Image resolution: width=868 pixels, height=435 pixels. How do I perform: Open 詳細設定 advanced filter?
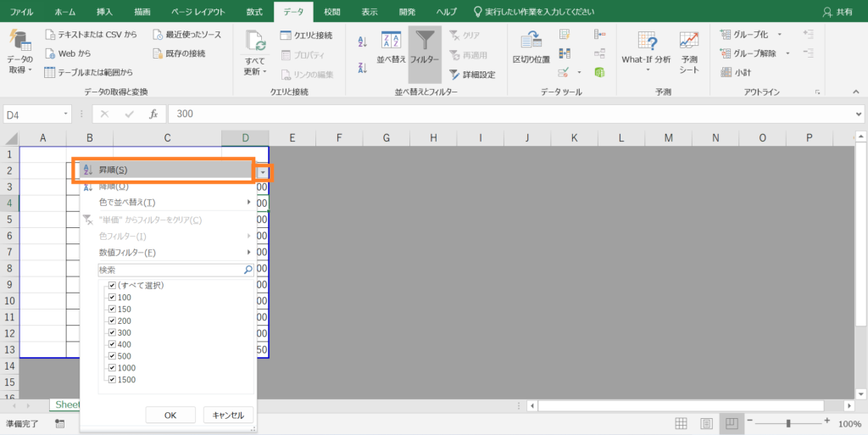[471, 74]
